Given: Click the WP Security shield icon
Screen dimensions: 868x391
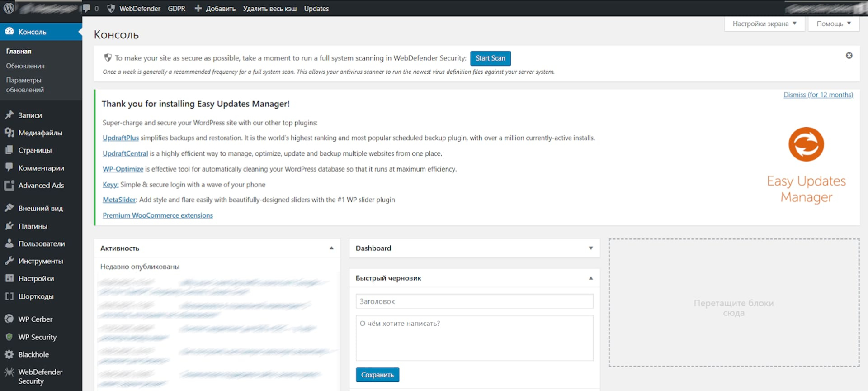Looking at the screenshot, I should pyautogui.click(x=9, y=337).
